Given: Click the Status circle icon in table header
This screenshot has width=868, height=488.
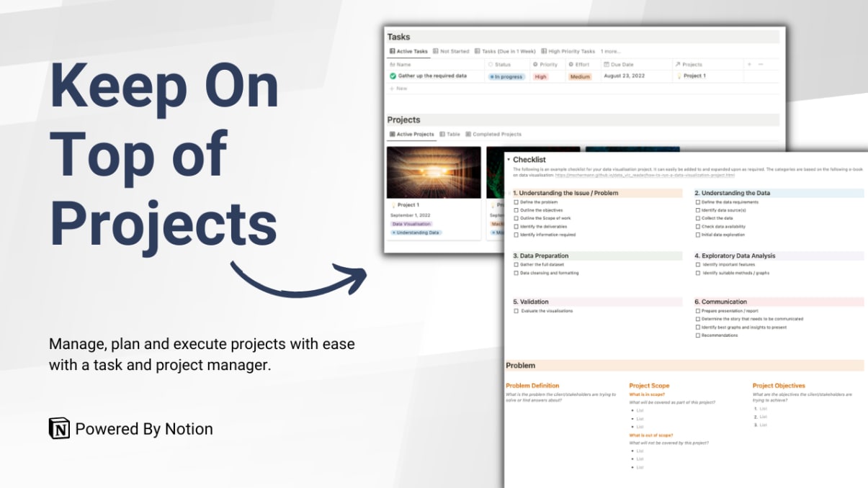Looking at the screenshot, I should click(x=491, y=63).
